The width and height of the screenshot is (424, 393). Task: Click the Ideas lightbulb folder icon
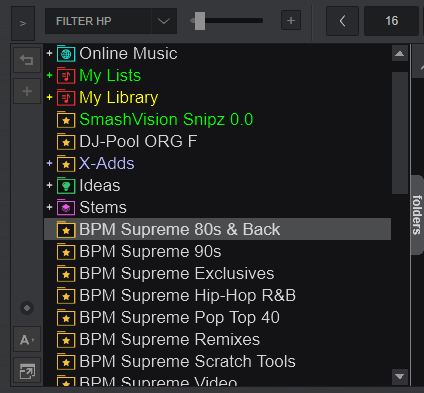[x=66, y=186]
